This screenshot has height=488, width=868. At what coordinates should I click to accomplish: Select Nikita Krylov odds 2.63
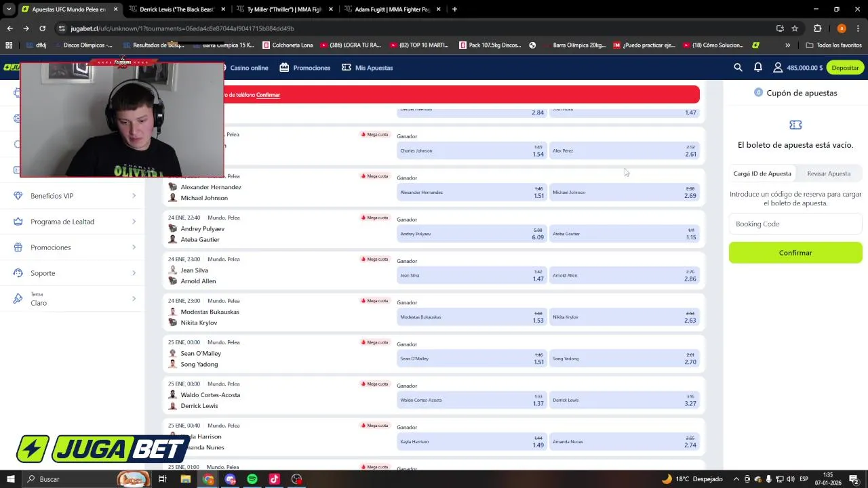tap(624, 317)
